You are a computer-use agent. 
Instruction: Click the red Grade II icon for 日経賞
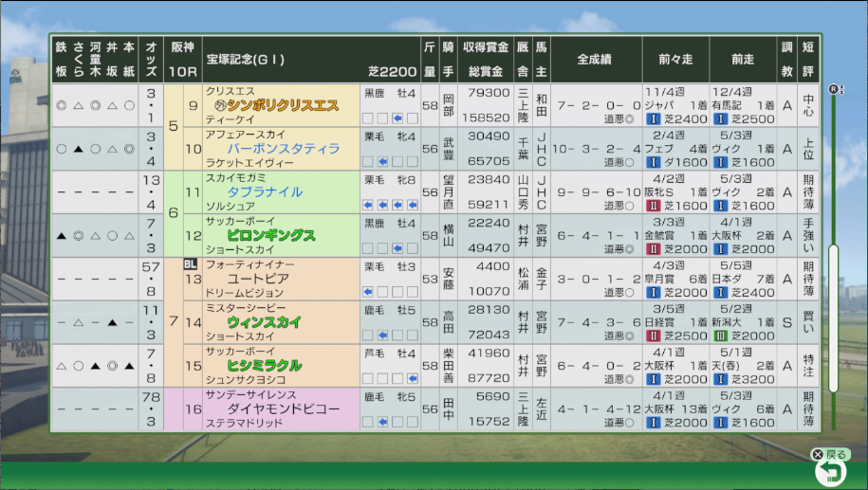[653, 336]
